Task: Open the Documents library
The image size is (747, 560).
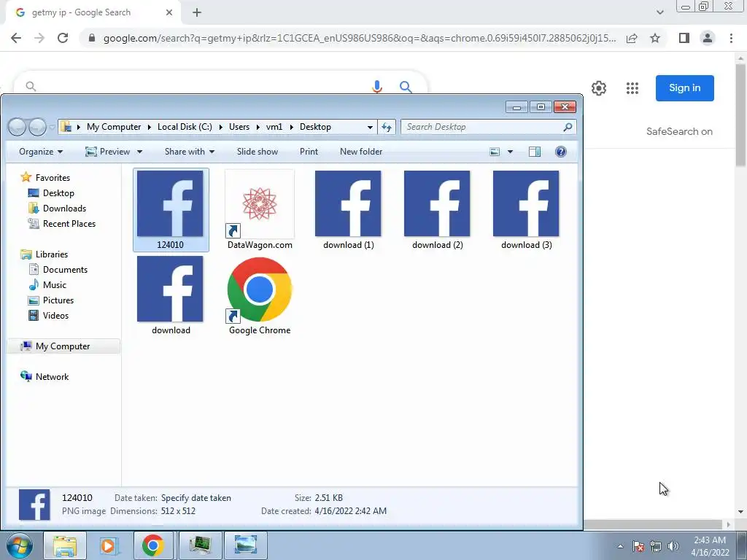Action: pyautogui.click(x=58, y=270)
